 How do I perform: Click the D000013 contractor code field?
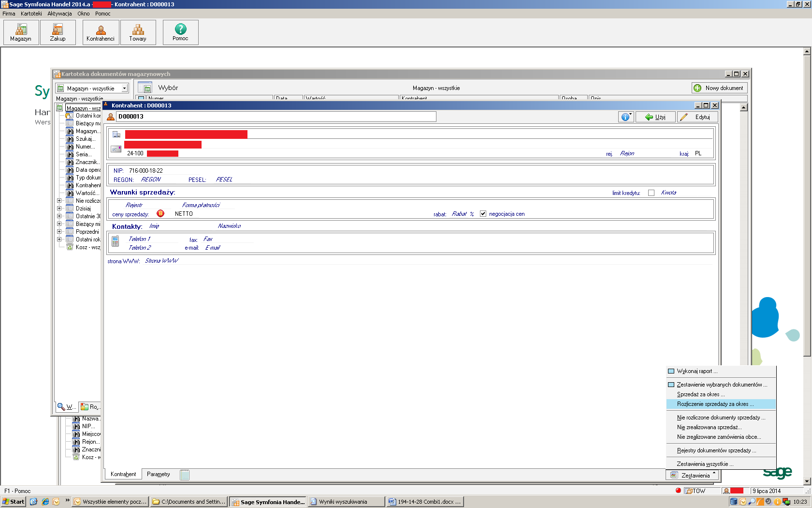pos(275,117)
